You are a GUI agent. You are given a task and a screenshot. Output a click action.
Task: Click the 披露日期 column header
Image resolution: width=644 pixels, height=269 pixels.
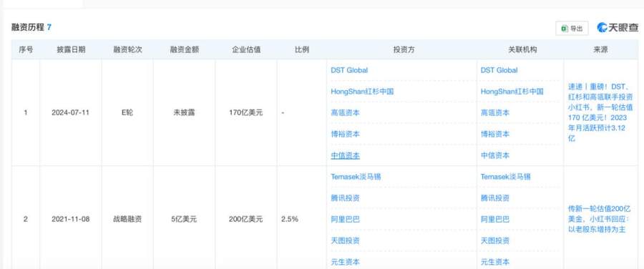(x=71, y=49)
